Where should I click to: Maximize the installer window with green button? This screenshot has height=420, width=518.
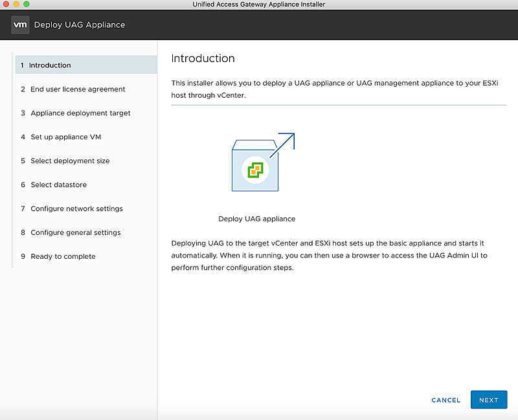pyautogui.click(x=27, y=5)
